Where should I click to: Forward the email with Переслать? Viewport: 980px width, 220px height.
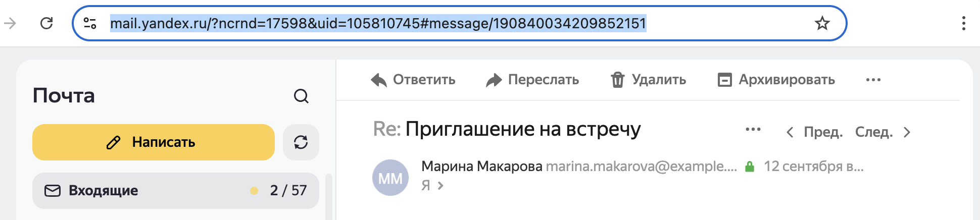click(532, 80)
